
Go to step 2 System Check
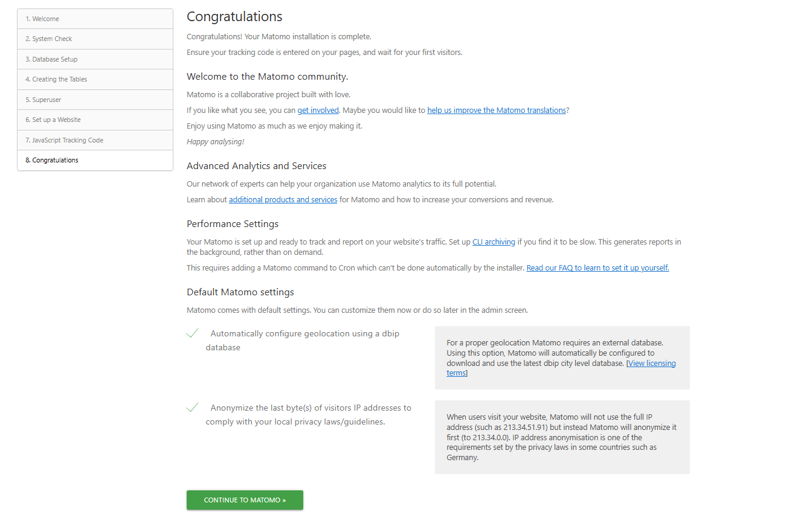coord(95,39)
